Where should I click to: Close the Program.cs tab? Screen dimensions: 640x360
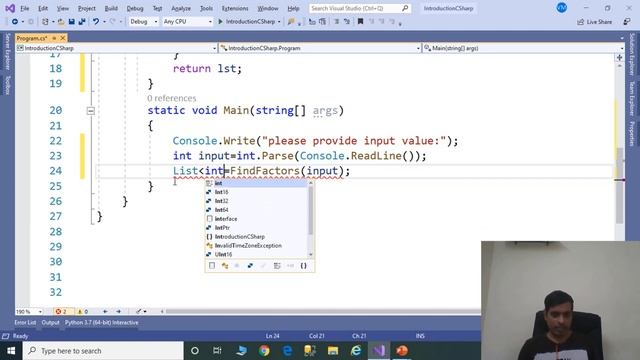click(63, 38)
